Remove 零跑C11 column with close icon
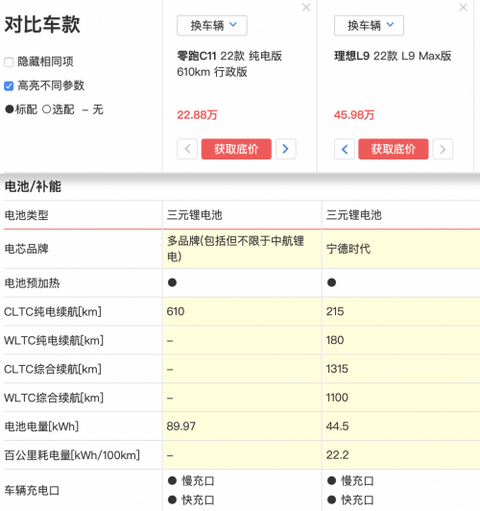This screenshot has height=511, width=480. coord(306,7)
